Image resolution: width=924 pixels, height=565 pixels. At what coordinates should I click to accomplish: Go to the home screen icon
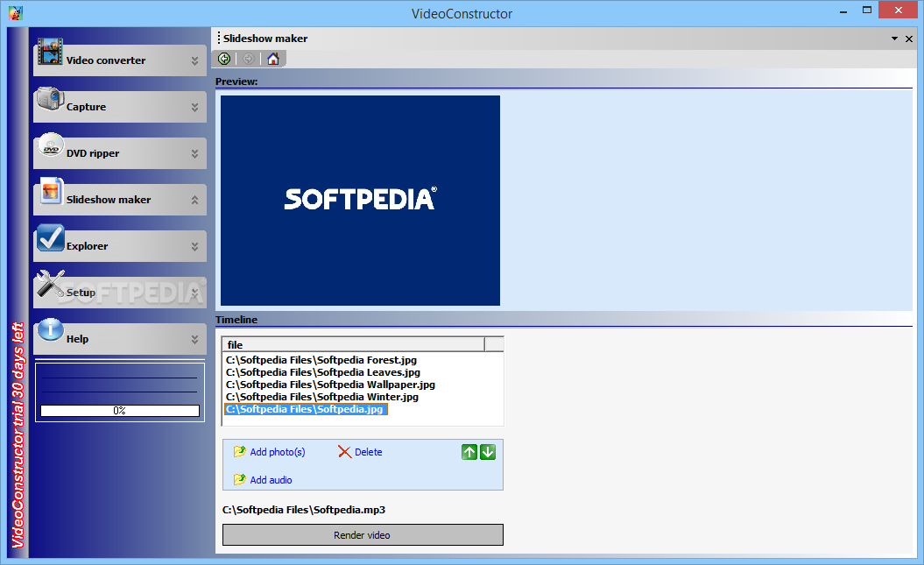[x=273, y=59]
